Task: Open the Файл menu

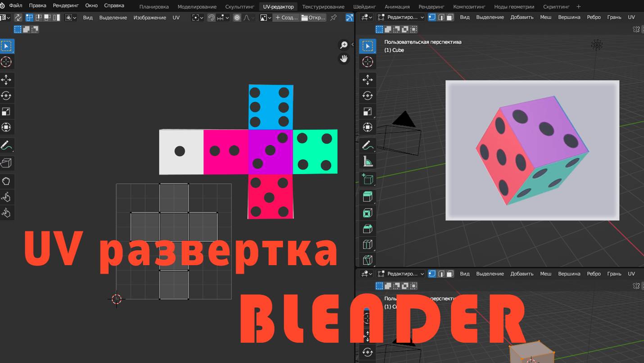Action: pyautogui.click(x=16, y=6)
